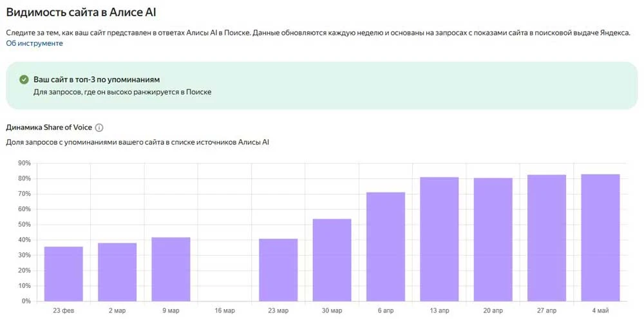The width and height of the screenshot is (644, 331).
Task: Select the 23 мар bar in the chart
Action: (278, 270)
